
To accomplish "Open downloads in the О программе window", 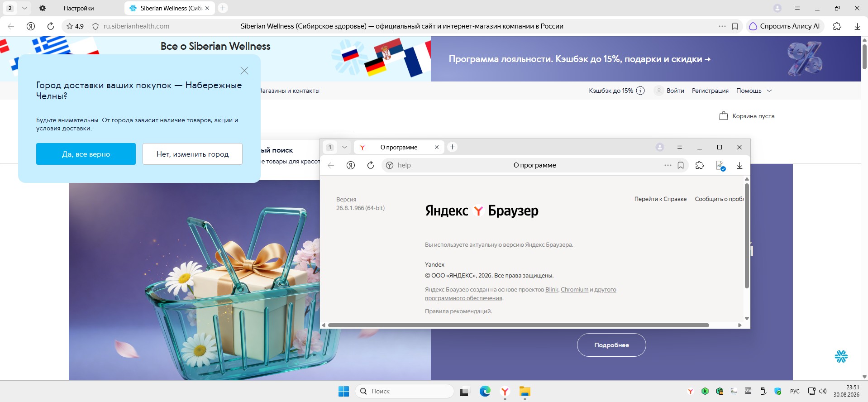I will (x=739, y=165).
